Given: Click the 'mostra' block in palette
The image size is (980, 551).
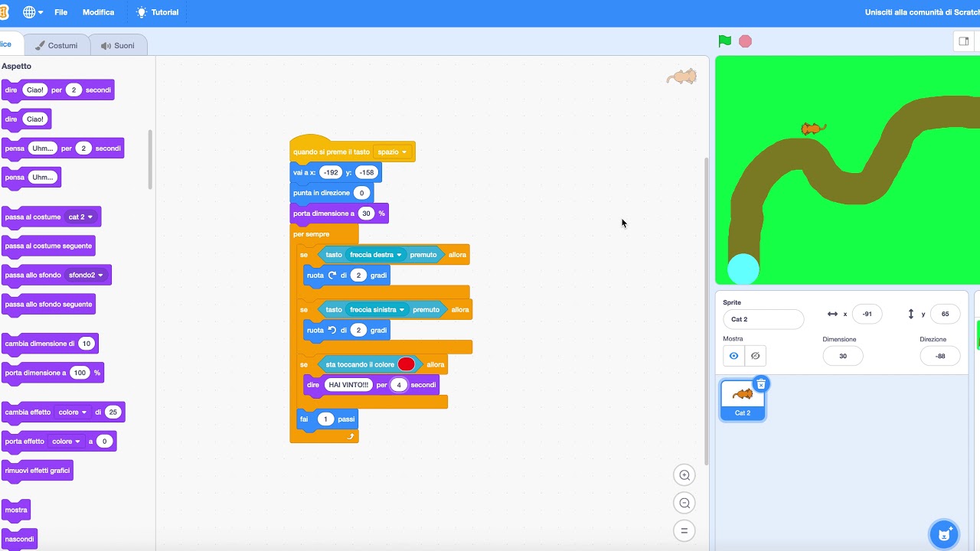Looking at the screenshot, I should 16,510.
